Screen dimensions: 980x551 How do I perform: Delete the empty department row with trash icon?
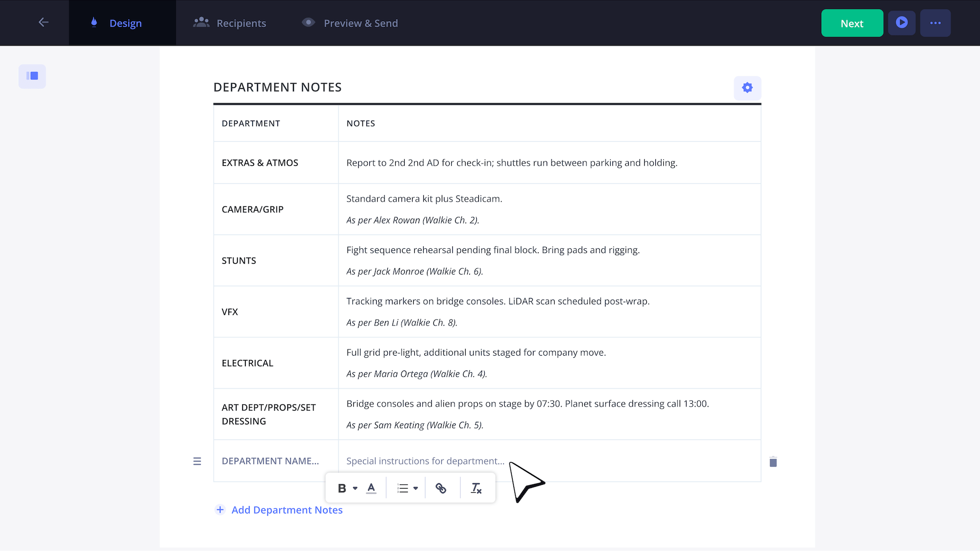tap(773, 462)
